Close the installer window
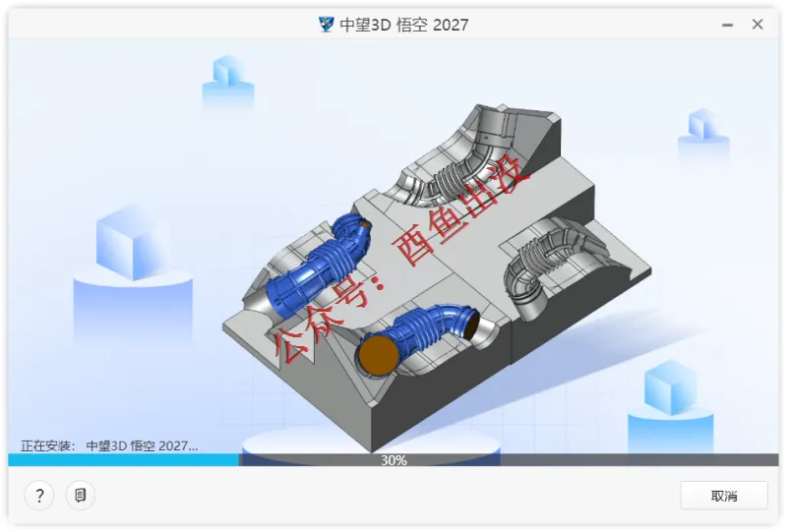The image size is (787, 532). coord(757,24)
